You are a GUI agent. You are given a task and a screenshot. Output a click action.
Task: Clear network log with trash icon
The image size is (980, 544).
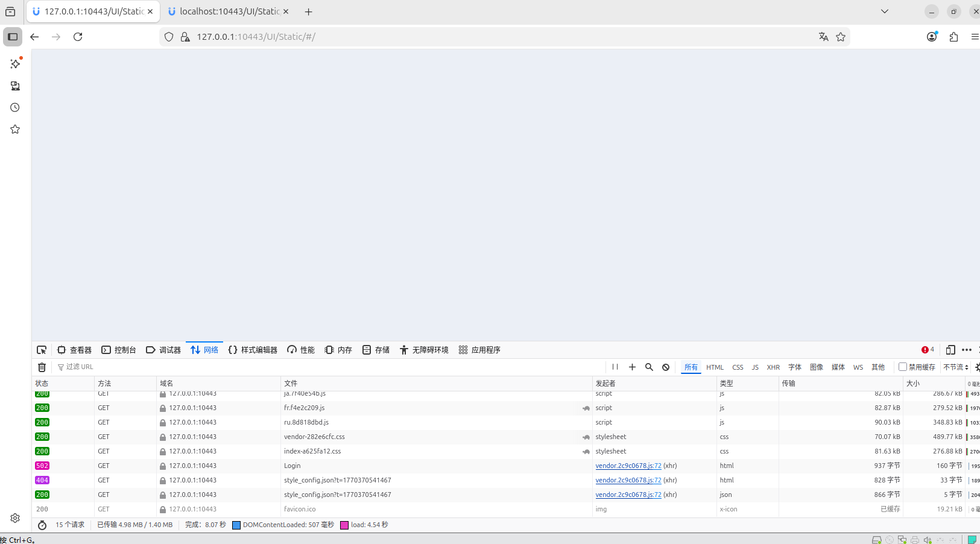click(x=42, y=367)
